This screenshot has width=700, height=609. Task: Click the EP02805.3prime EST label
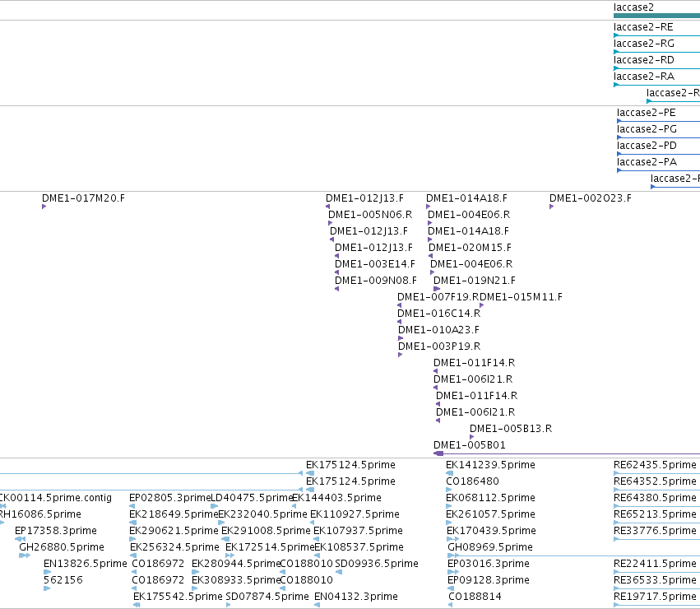(x=169, y=498)
